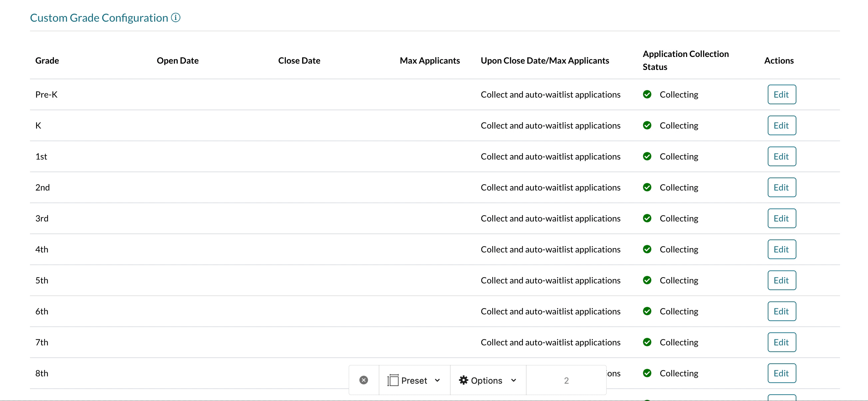Click the Application Collection Status column header
The width and height of the screenshot is (868, 401).
[685, 60]
